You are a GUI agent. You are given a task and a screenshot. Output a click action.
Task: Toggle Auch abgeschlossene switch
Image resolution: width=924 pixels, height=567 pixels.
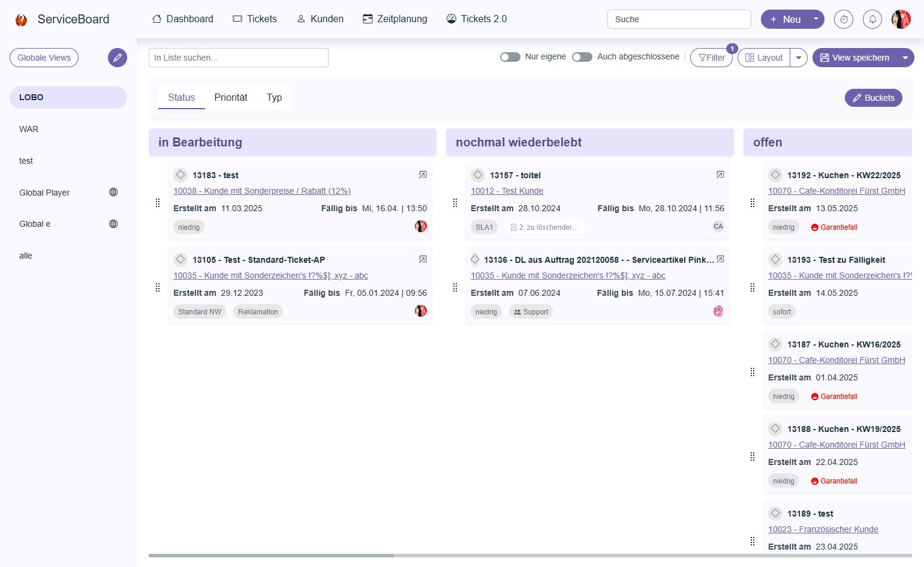click(582, 57)
